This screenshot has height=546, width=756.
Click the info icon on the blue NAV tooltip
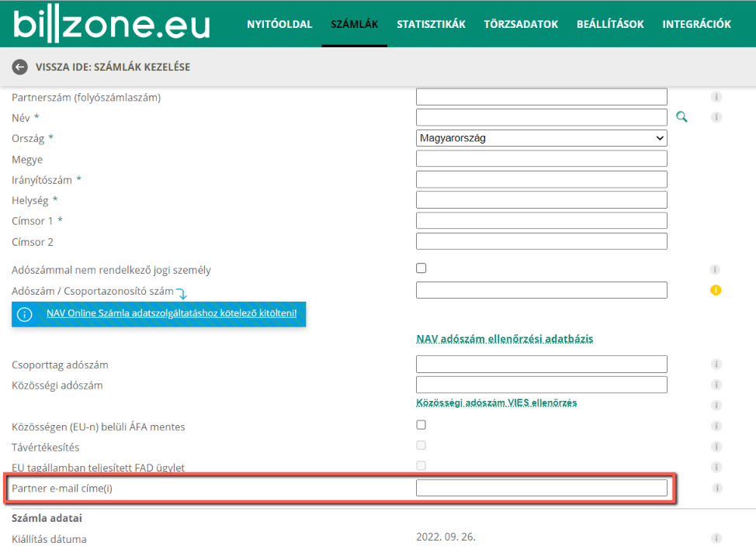pyautogui.click(x=24, y=314)
